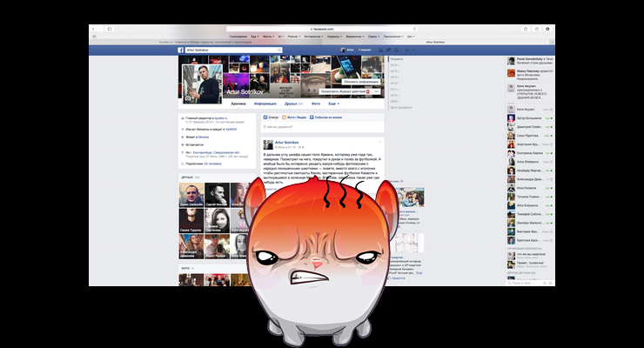Open chat with Stanislav Markovic
The image size is (644, 348).
pos(530,223)
